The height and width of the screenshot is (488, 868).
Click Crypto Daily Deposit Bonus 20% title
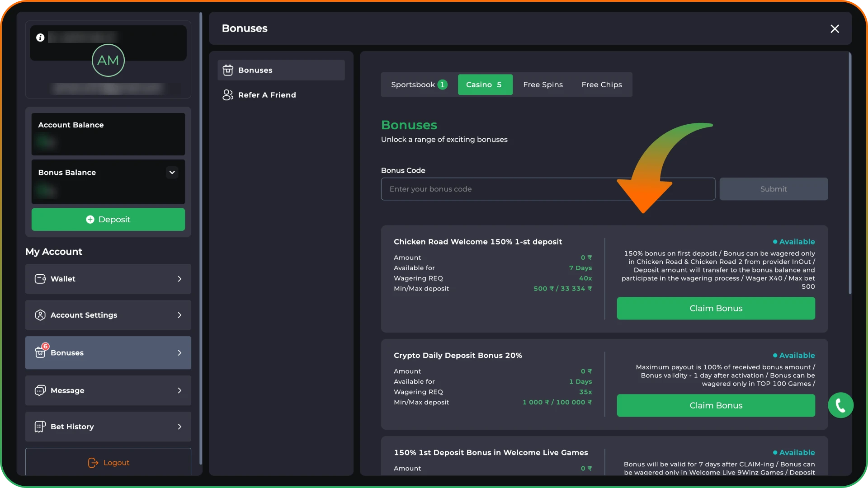pyautogui.click(x=458, y=355)
